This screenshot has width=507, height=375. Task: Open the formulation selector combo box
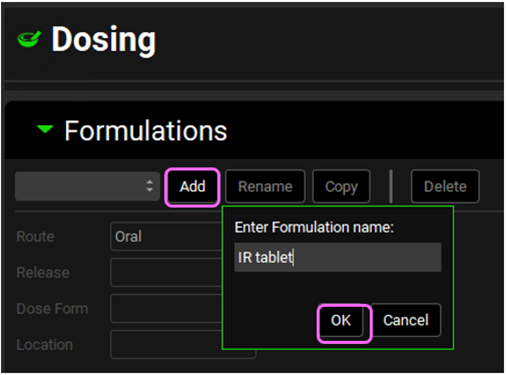coord(87,186)
